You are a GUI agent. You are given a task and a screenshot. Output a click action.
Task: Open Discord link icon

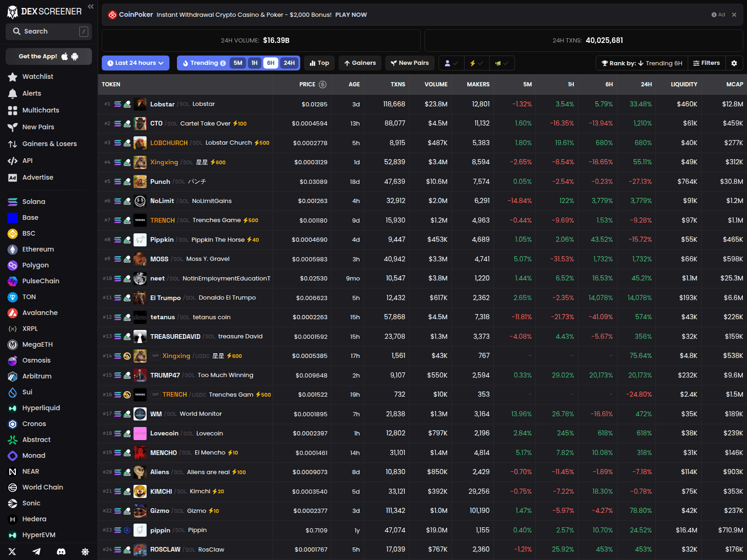click(61, 552)
